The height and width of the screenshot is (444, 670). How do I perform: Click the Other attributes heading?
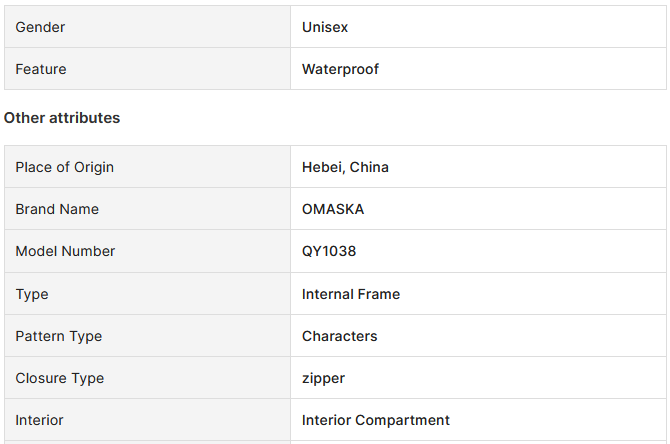click(62, 118)
